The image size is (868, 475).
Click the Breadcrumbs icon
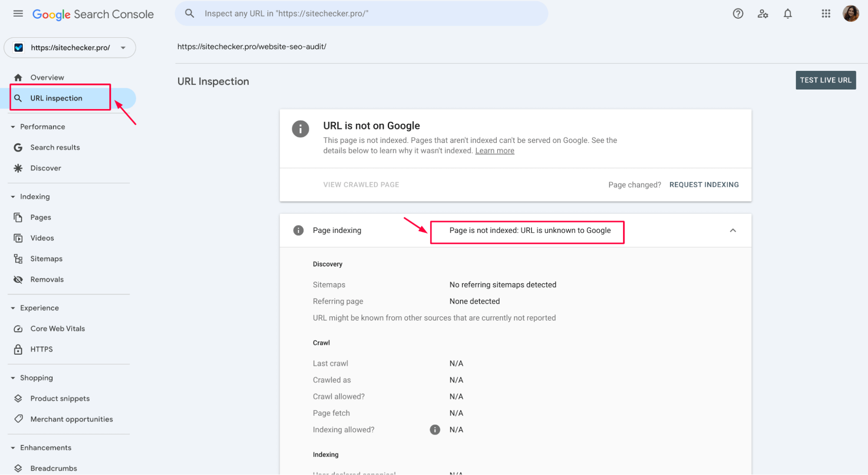[18, 468]
